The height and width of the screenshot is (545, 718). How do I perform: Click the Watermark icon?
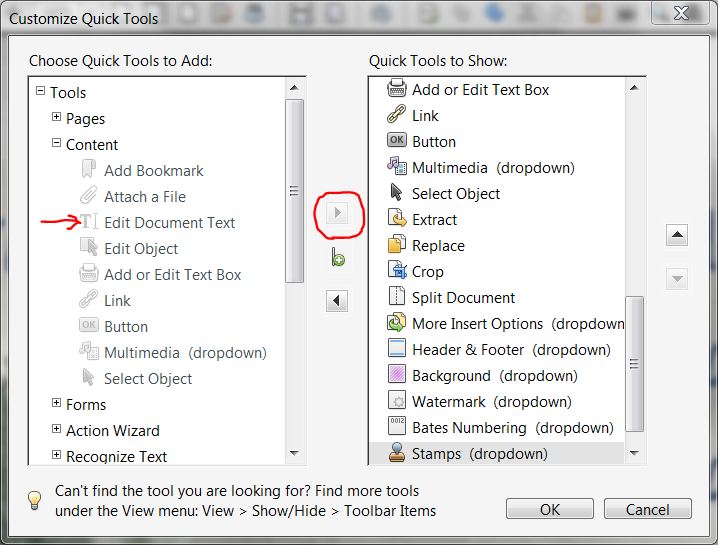coord(397,400)
